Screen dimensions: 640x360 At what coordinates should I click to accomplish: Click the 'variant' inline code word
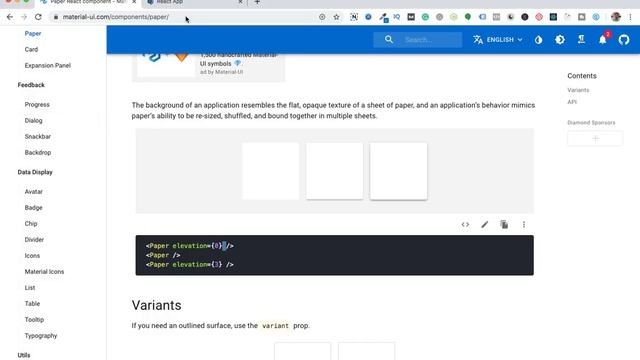276,326
